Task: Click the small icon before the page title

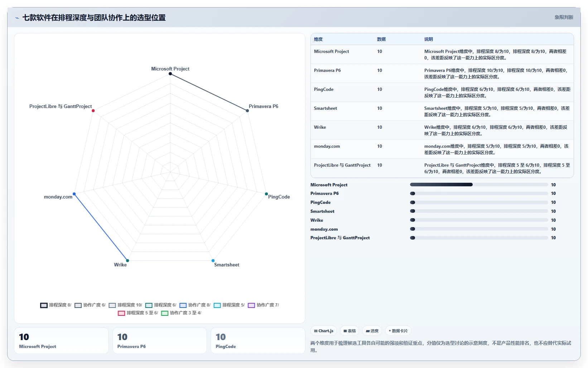Action: tap(17, 18)
